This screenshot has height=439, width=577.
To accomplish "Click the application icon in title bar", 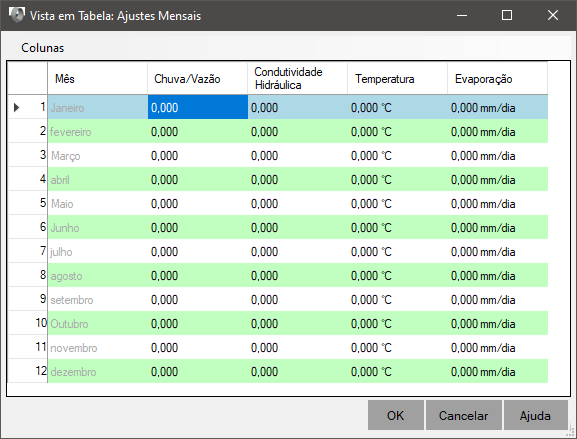I will 17,15.
